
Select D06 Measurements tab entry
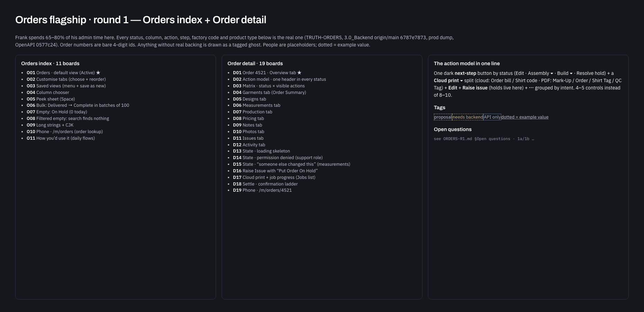point(257,105)
